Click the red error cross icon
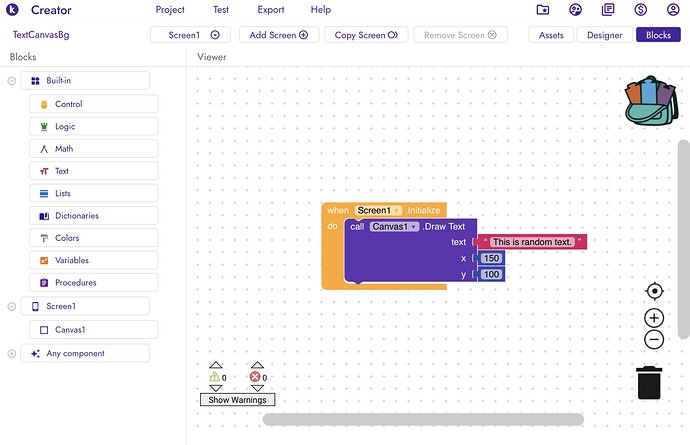 255,377
